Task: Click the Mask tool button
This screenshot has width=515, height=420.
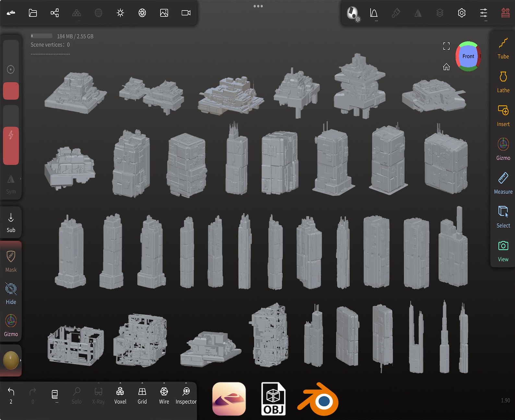Action: point(11,261)
